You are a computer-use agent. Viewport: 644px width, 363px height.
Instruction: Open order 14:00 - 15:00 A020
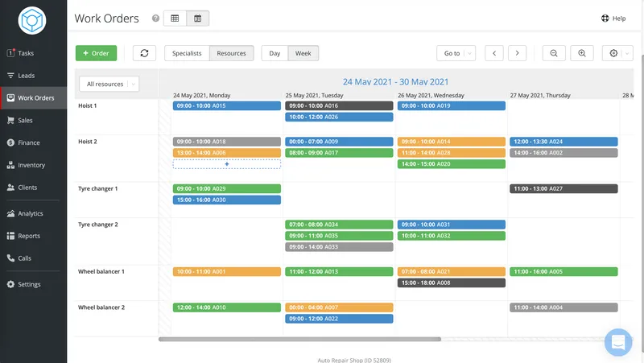[x=452, y=164]
